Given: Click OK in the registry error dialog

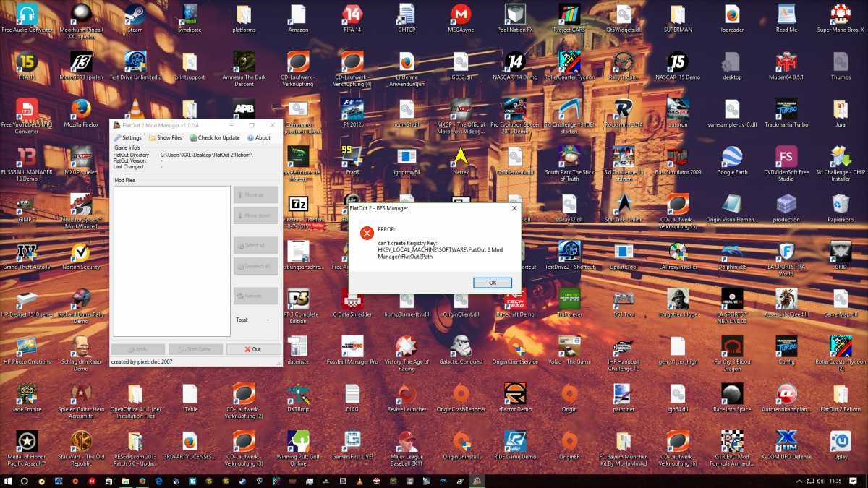Looking at the screenshot, I should (x=492, y=283).
